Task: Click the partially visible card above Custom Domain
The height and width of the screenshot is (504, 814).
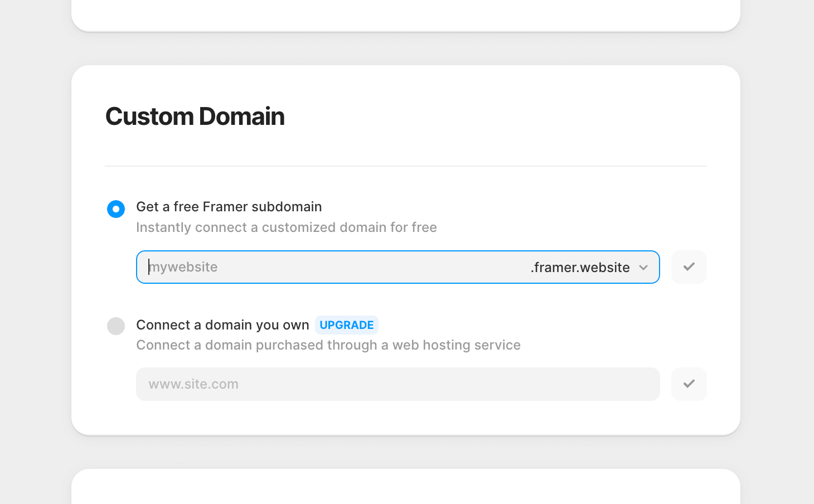Action: 405,15
